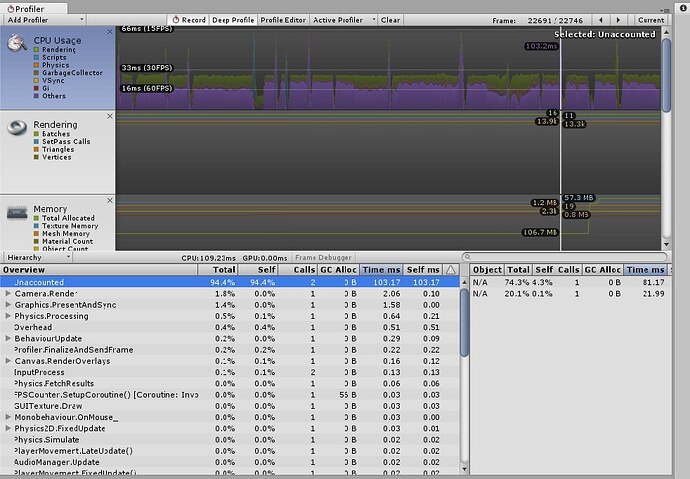
Task: Click the Memory module chip icon
Action: [x=17, y=213]
